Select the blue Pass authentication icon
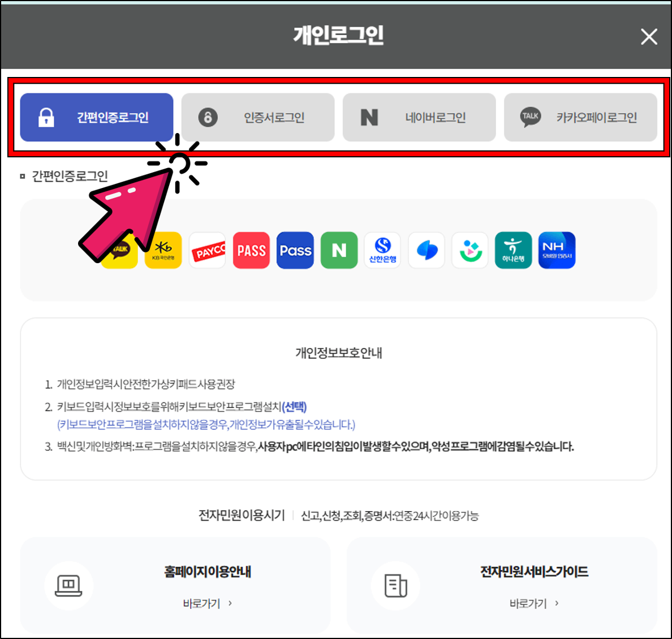This screenshot has height=639, width=672. click(x=295, y=250)
